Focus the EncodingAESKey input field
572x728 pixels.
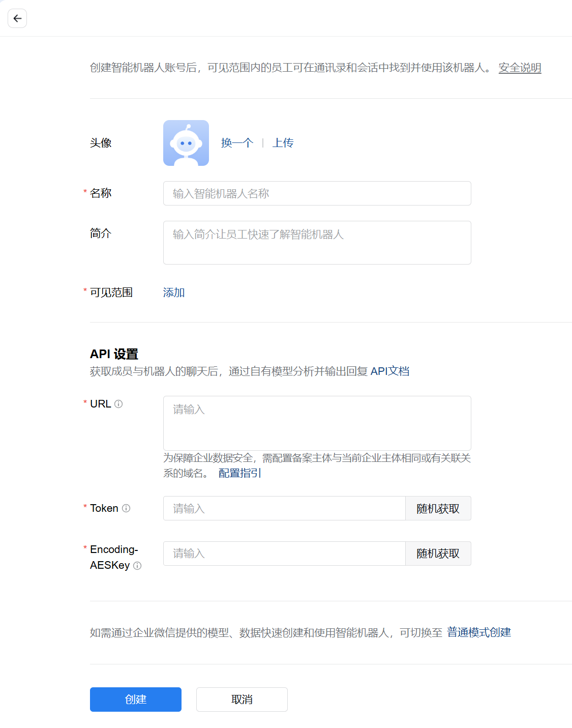coord(284,554)
